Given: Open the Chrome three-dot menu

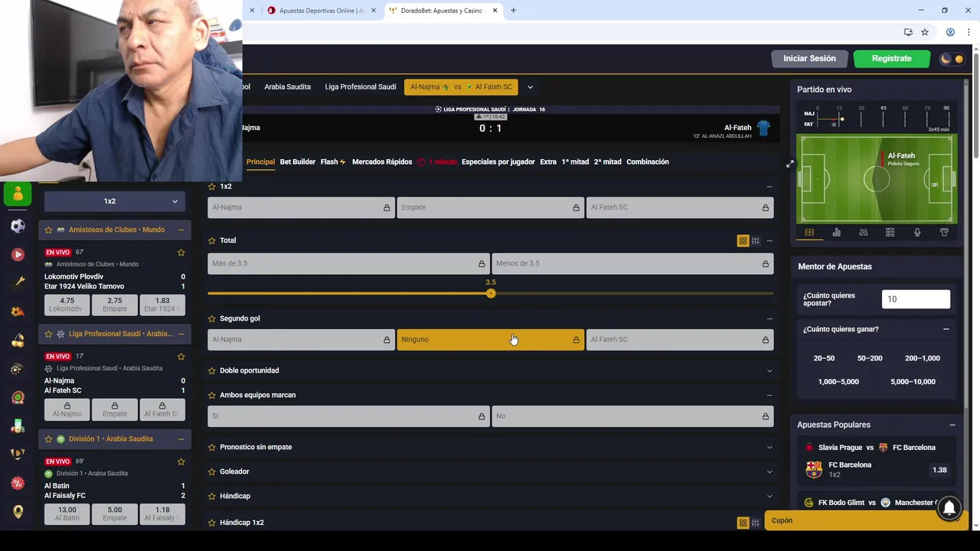Looking at the screenshot, I should click(x=969, y=32).
